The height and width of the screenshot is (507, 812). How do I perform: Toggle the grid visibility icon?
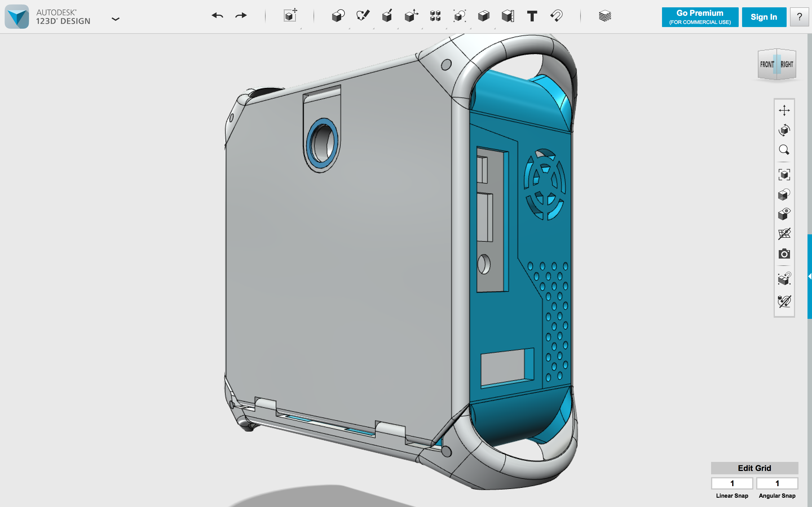click(784, 234)
